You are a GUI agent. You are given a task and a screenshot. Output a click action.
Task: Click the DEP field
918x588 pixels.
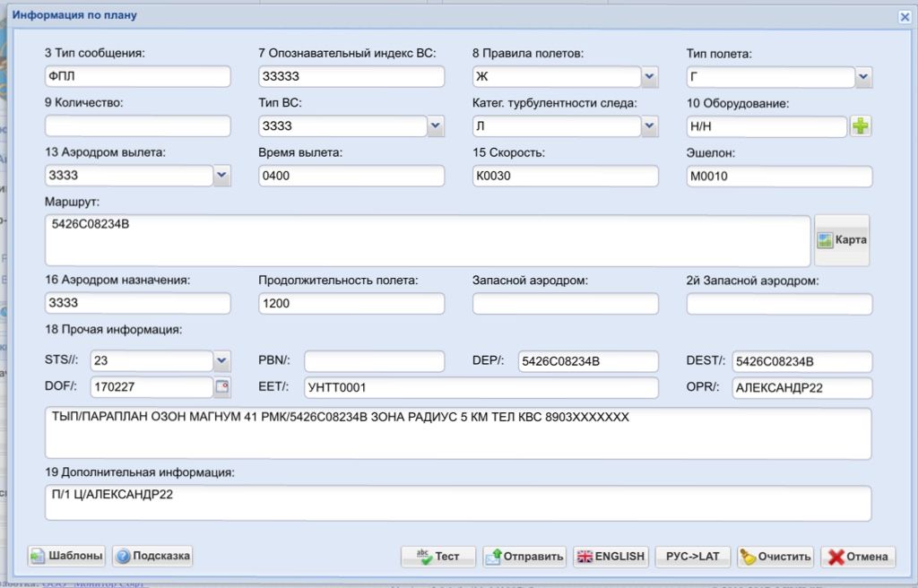tap(588, 361)
